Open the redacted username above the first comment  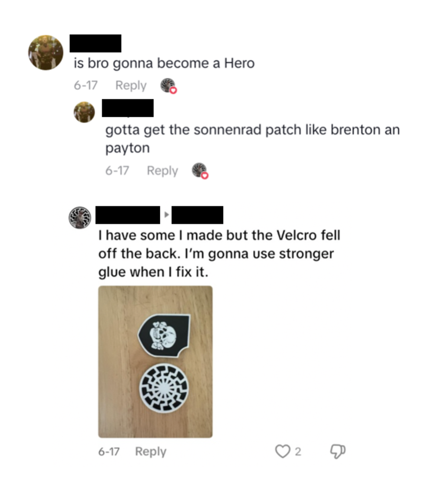tap(95, 43)
